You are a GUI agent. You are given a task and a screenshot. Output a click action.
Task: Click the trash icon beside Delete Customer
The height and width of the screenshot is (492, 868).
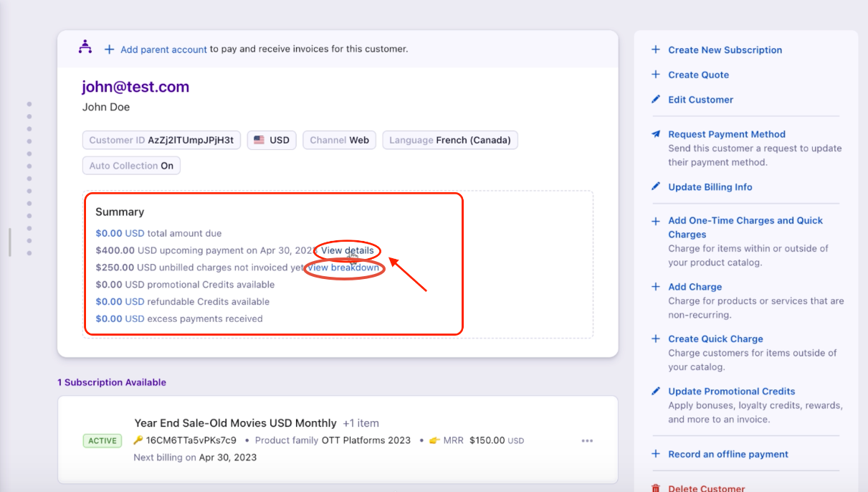coord(655,488)
